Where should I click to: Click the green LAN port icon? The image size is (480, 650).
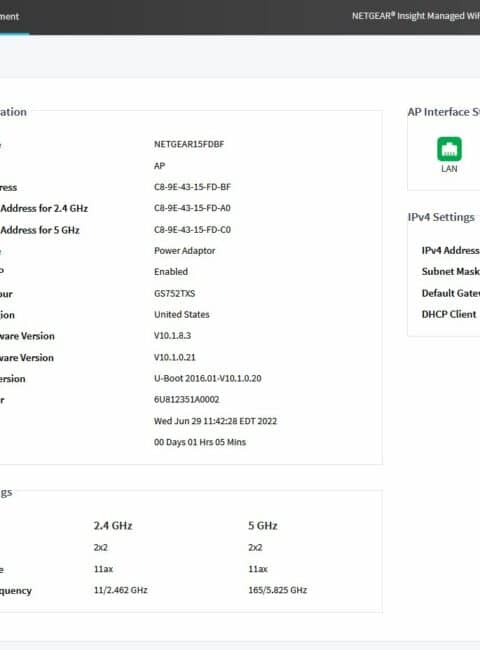pyautogui.click(x=449, y=149)
